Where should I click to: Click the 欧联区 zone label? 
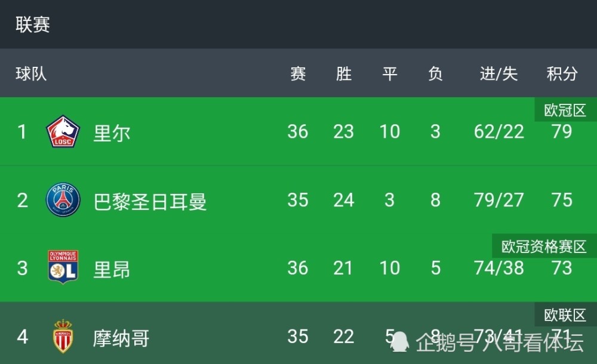[x=565, y=315]
